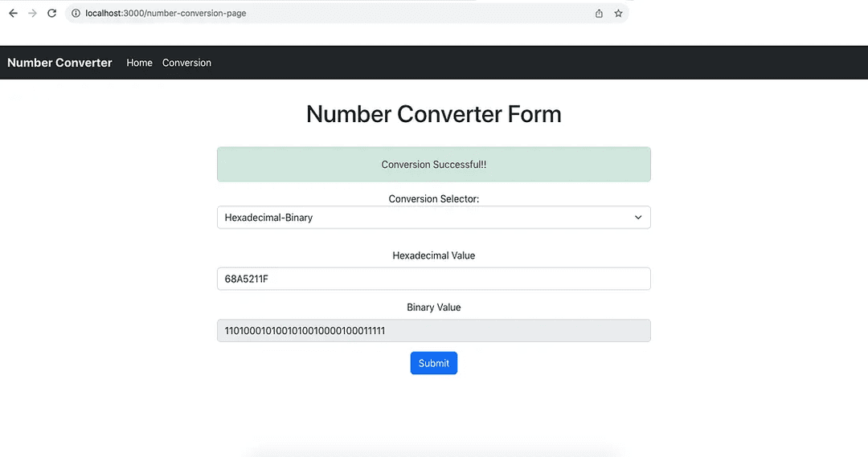Go to the Home nav item

point(139,63)
